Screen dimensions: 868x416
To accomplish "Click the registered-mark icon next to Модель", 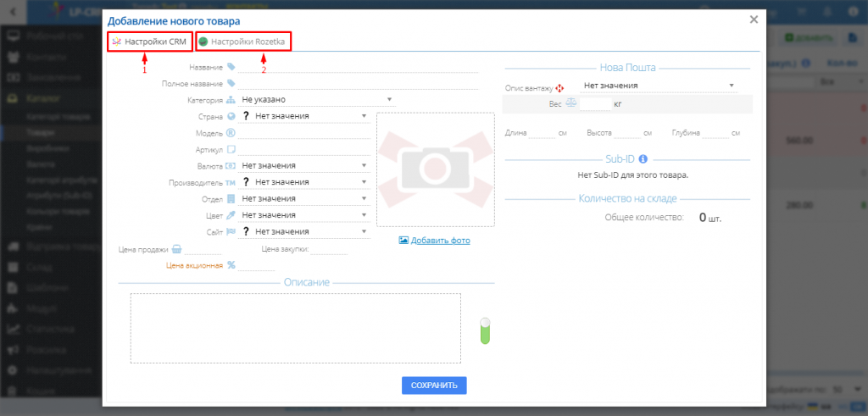I will 231,133.
